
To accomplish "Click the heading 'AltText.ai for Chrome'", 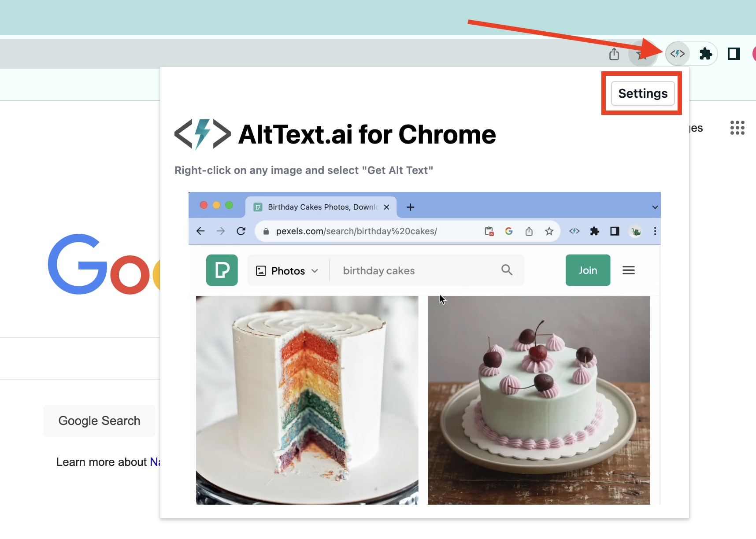I will 367,134.
